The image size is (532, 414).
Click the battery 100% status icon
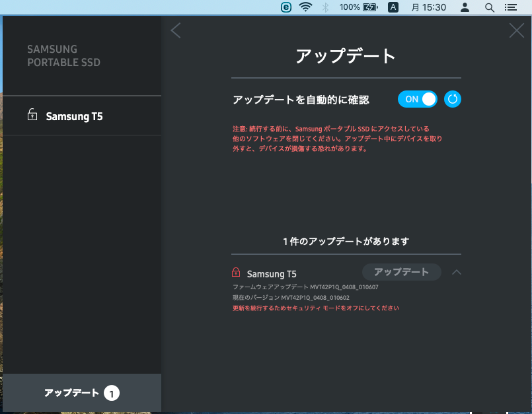click(x=361, y=7)
